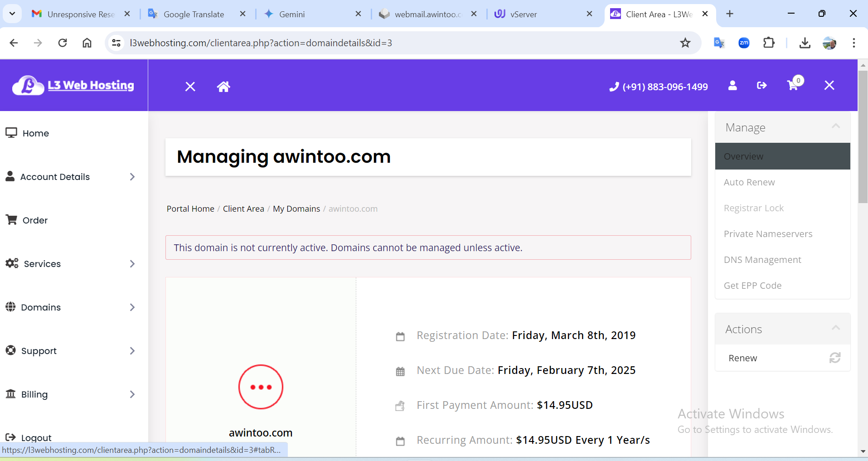Click the Next Due Date calendar icon
Viewport: 868px width, 461px height.
400,371
